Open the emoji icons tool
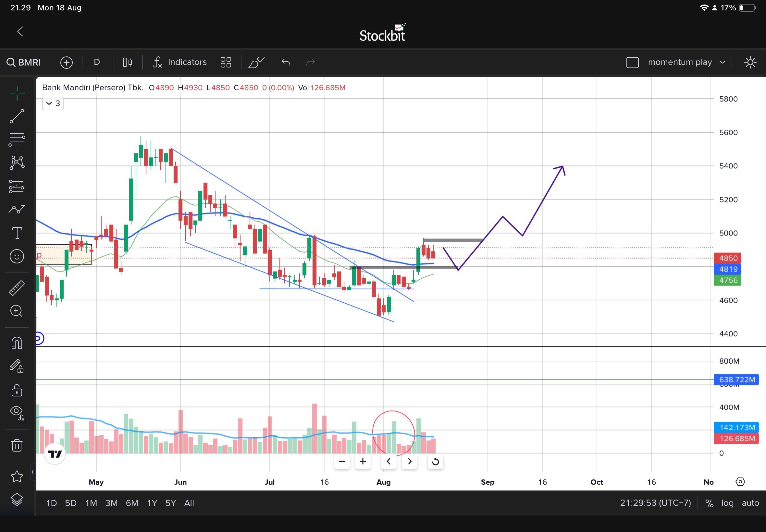 pyautogui.click(x=17, y=256)
